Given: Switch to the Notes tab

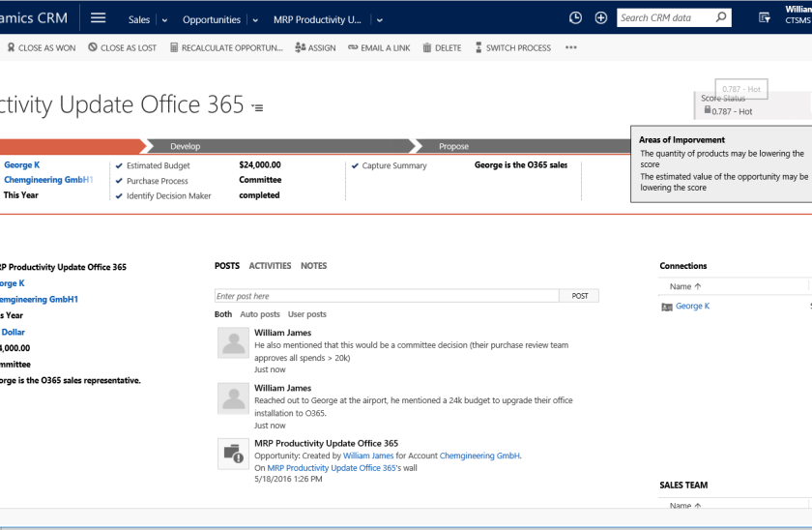Looking at the screenshot, I should coord(314,266).
